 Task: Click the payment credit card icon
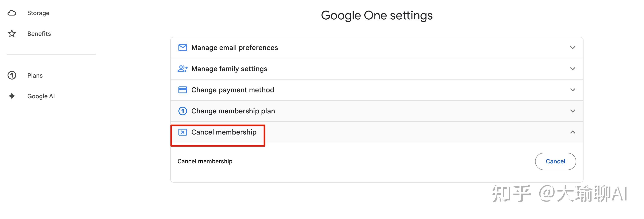tap(183, 90)
